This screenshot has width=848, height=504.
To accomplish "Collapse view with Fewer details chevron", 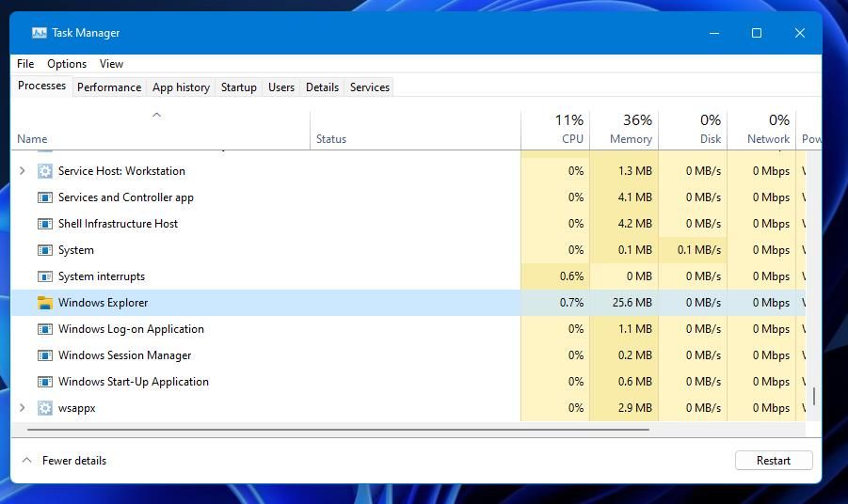I will pyautogui.click(x=26, y=460).
